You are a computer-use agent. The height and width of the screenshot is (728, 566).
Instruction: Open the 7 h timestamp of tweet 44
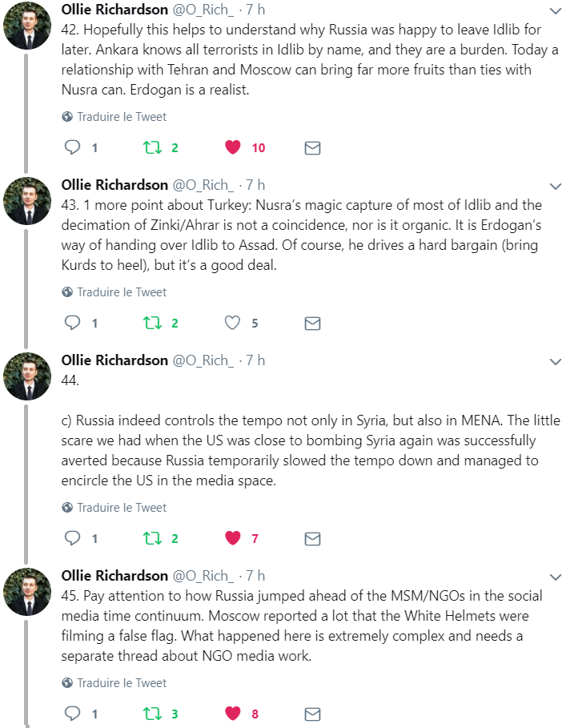click(x=255, y=360)
